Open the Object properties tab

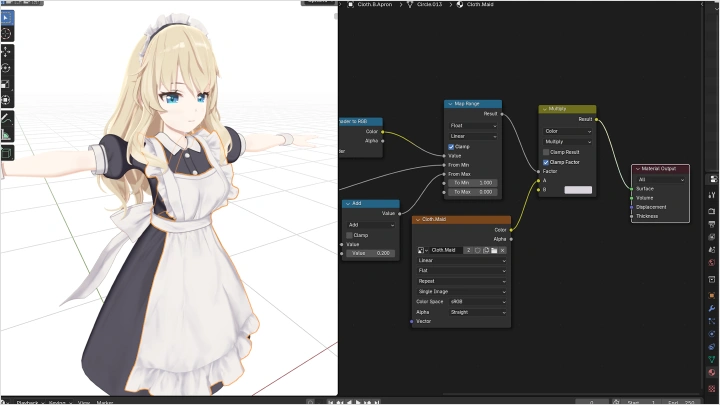tap(712, 295)
